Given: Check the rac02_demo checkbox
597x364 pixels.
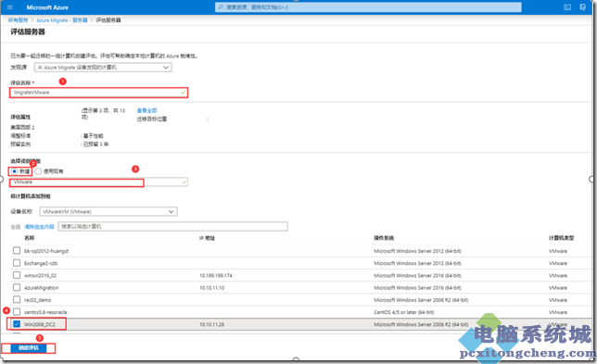Looking at the screenshot, I should (17, 299).
